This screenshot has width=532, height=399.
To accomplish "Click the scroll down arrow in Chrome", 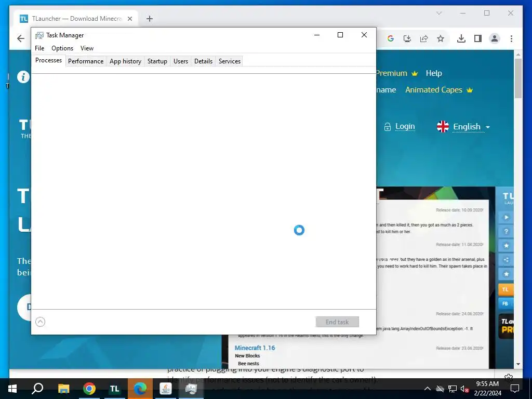I will pos(518,364).
